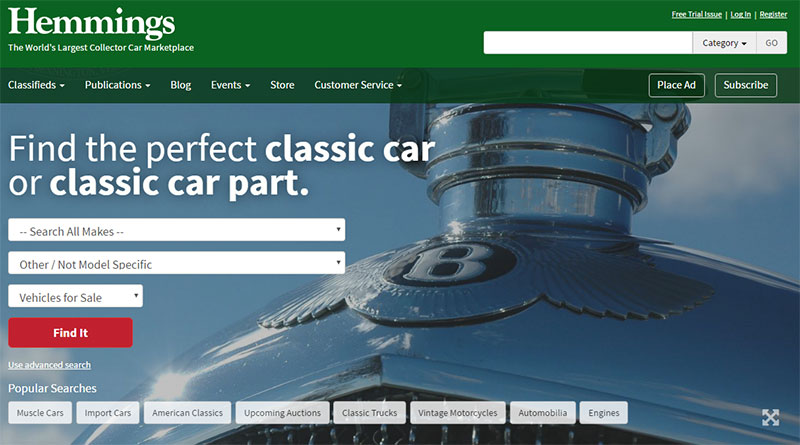Open the Use advanced search link
This screenshot has width=800, height=445.
[49, 365]
